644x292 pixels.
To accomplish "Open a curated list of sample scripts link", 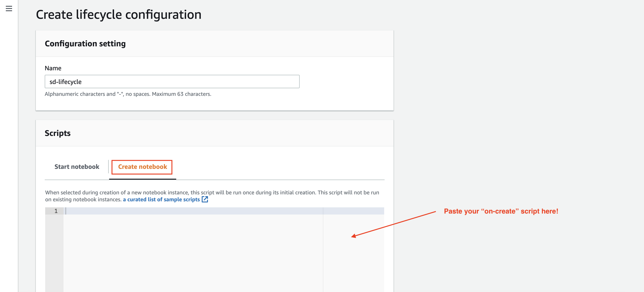I will click(x=161, y=200).
